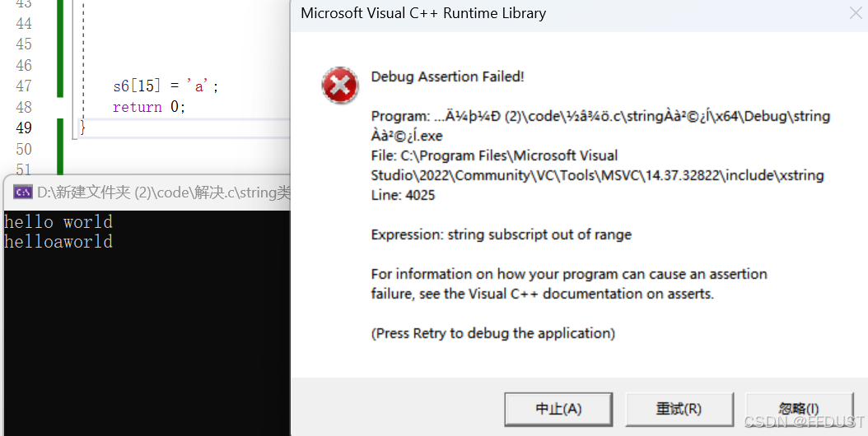Viewport: 868px width, 436px height.
Task: Click the console window icon
Action: [23, 192]
